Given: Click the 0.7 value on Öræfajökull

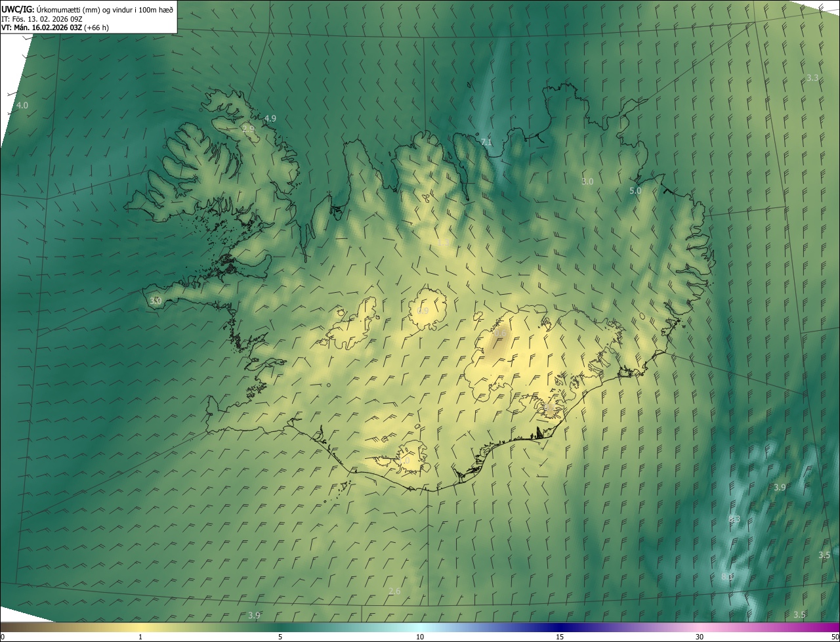Looking at the screenshot, I should tap(548, 407).
